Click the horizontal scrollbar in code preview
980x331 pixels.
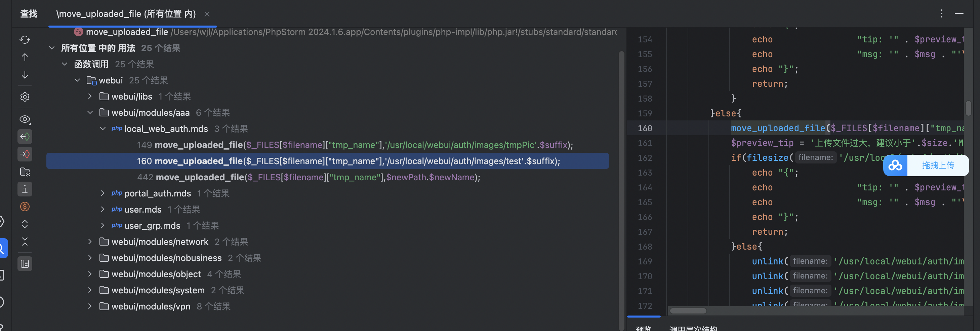pos(688,311)
